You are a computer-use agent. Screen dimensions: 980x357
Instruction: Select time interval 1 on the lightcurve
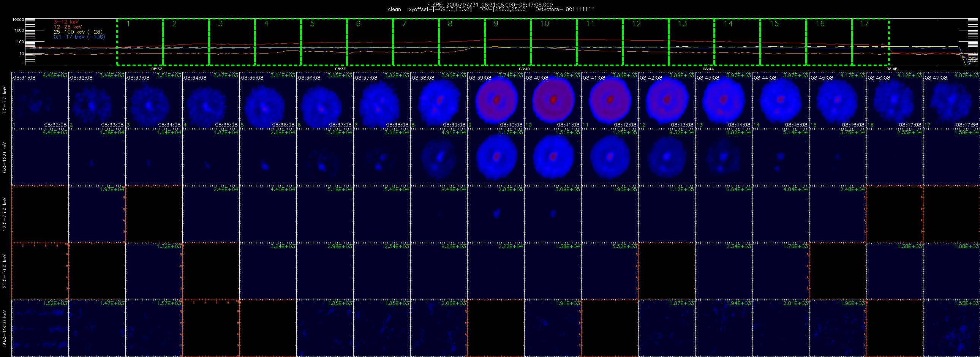140,41
